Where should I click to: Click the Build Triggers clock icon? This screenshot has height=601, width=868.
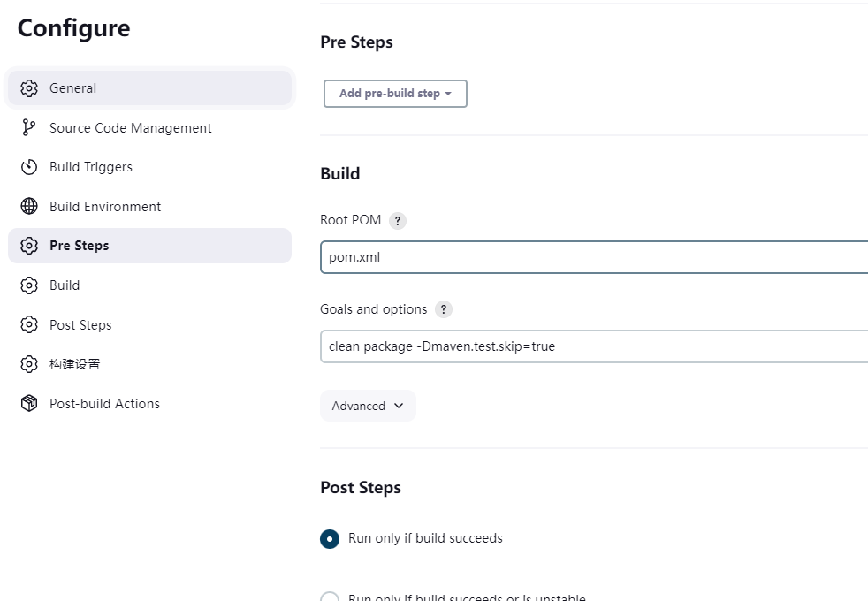(29, 167)
